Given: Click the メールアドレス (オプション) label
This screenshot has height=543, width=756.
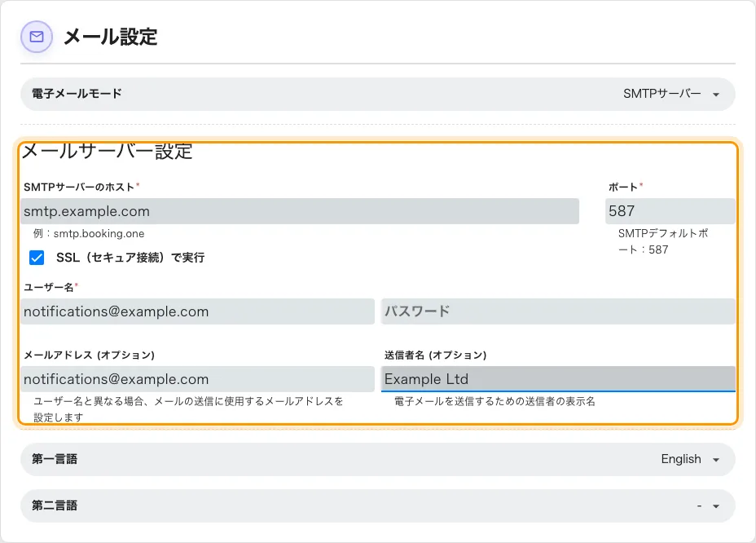Looking at the screenshot, I should coord(89,355).
